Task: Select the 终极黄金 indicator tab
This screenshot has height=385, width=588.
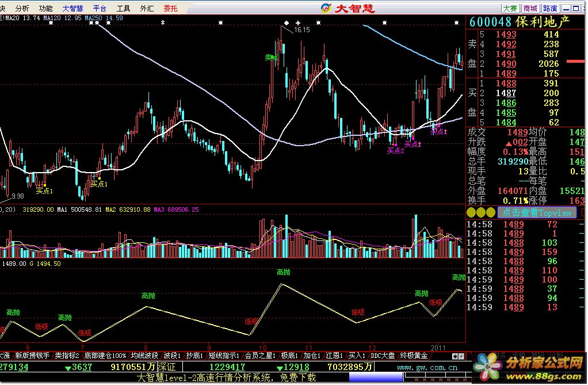Action: click(x=414, y=355)
